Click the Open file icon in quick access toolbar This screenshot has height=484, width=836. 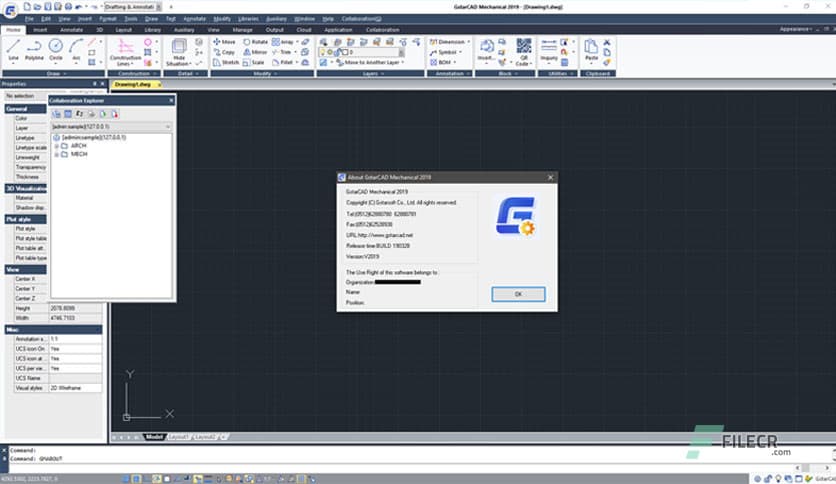click(37, 7)
